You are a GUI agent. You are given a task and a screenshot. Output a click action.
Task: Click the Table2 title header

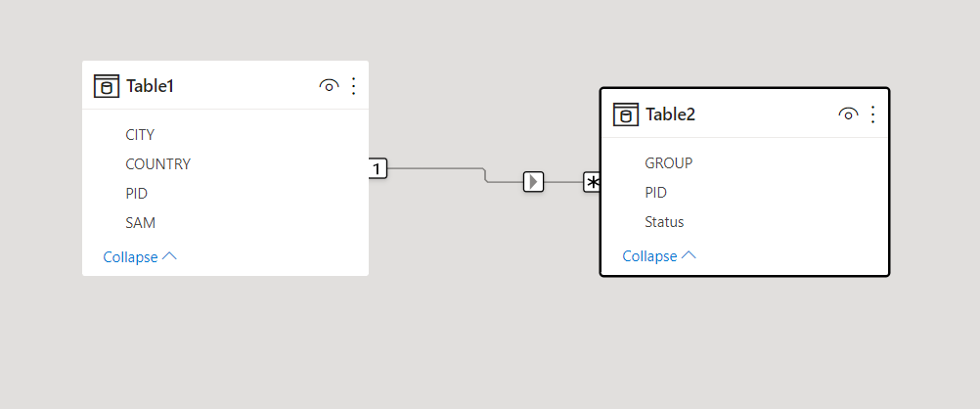click(670, 114)
